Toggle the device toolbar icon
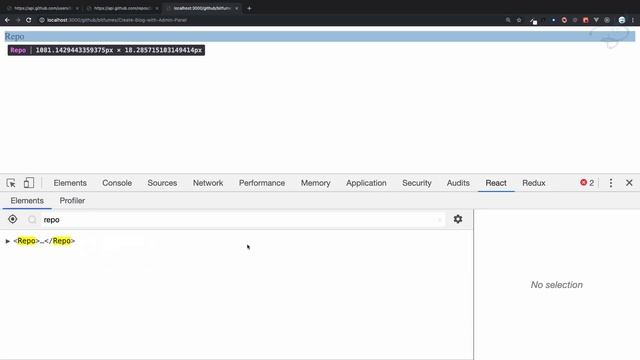The image size is (640, 360). pyautogui.click(x=29, y=183)
